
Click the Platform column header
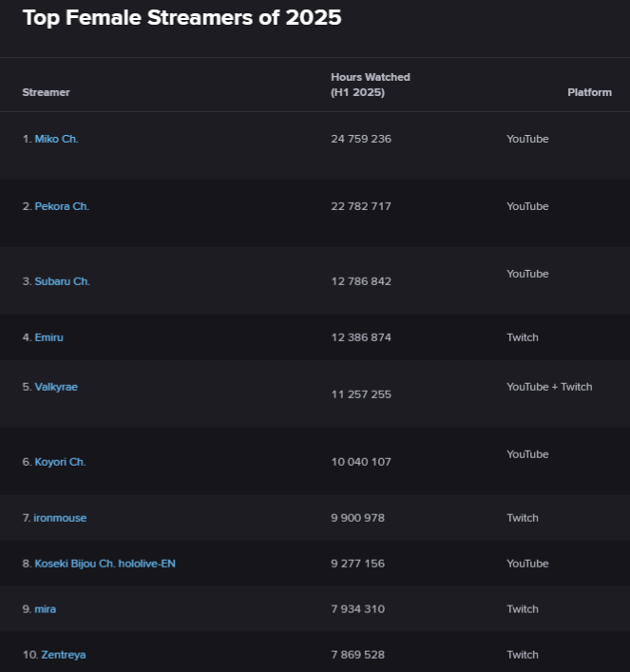pos(589,92)
